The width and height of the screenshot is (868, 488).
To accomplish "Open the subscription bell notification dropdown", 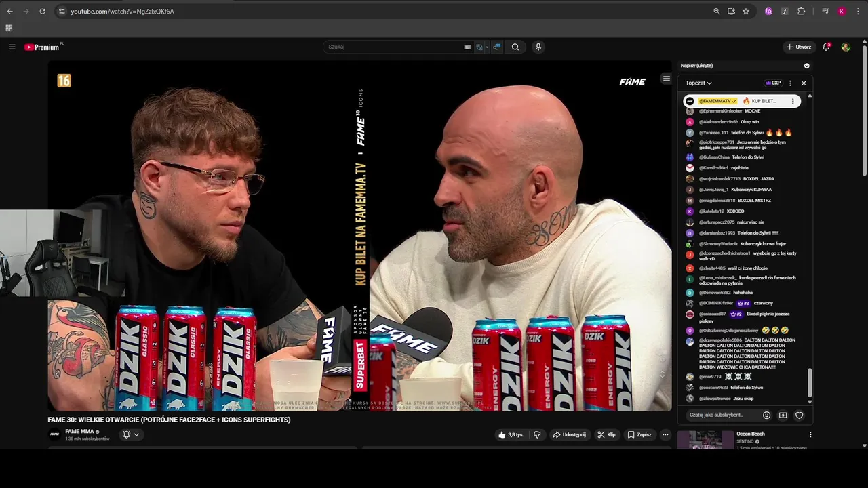I will (130, 434).
